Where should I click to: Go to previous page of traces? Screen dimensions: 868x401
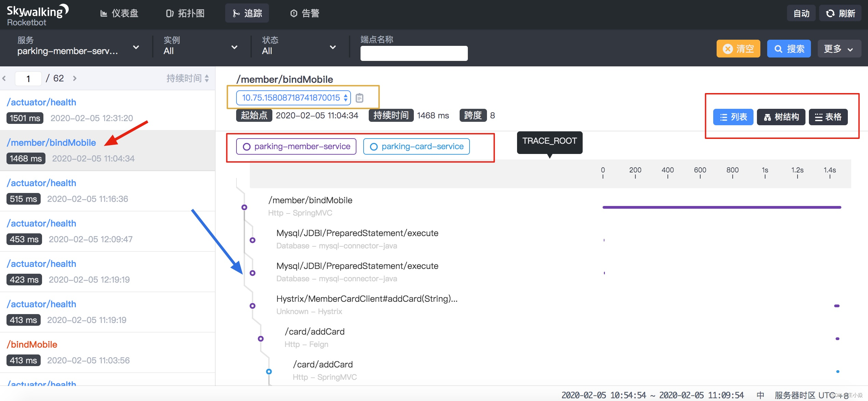(x=4, y=78)
